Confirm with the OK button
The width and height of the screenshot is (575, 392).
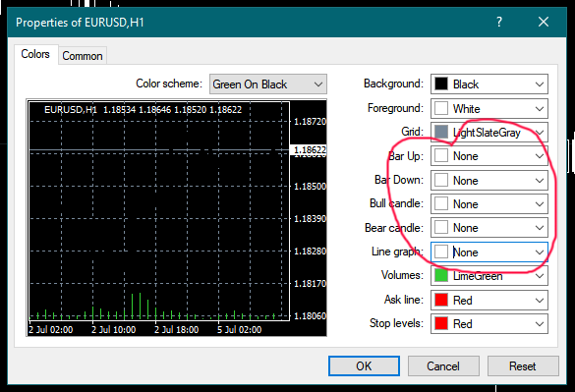coord(364,365)
